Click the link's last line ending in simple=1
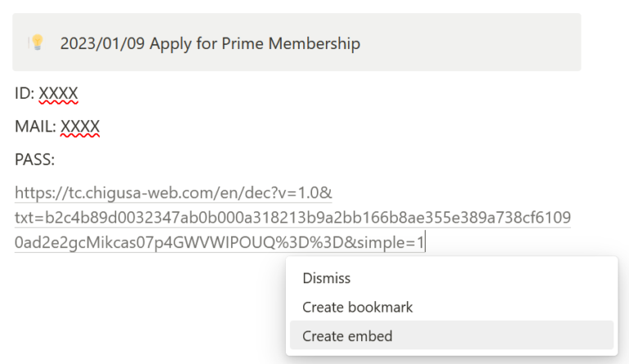The width and height of the screenshot is (629, 364). tap(219, 242)
